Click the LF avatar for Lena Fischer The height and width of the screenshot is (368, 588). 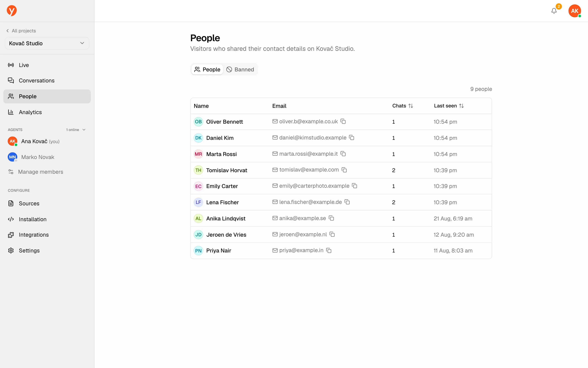[x=198, y=202]
